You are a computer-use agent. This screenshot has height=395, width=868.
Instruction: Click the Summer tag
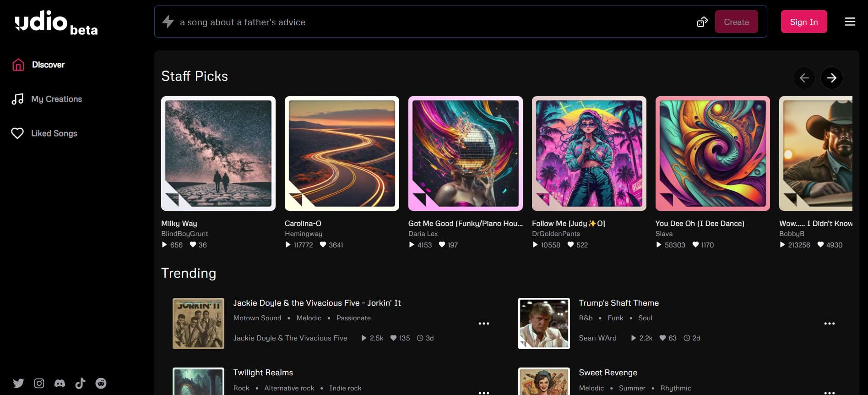click(632, 388)
